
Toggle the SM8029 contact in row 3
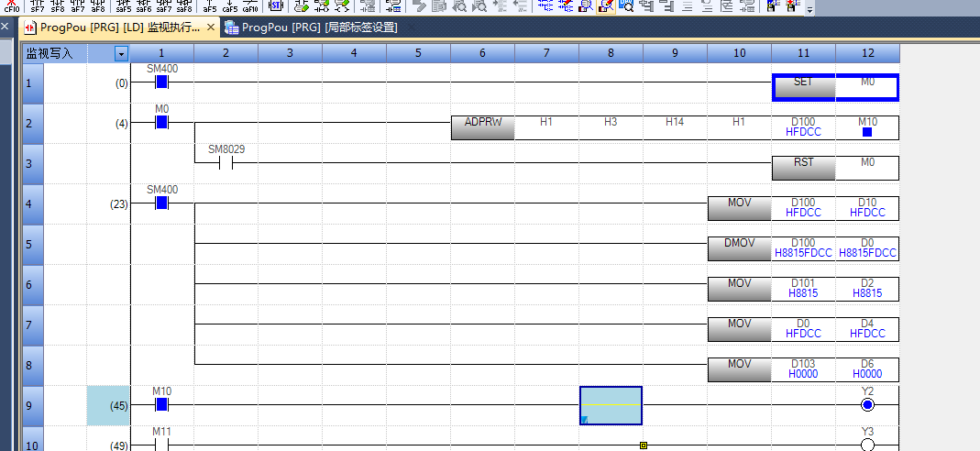click(226, 163)
